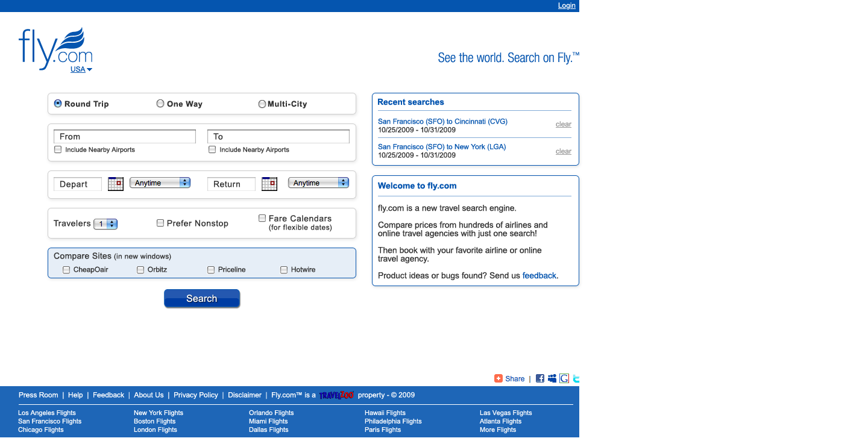Open Disclaimer in the footer
The width and height of the screenshot is (868, 447).
(245, 395)
